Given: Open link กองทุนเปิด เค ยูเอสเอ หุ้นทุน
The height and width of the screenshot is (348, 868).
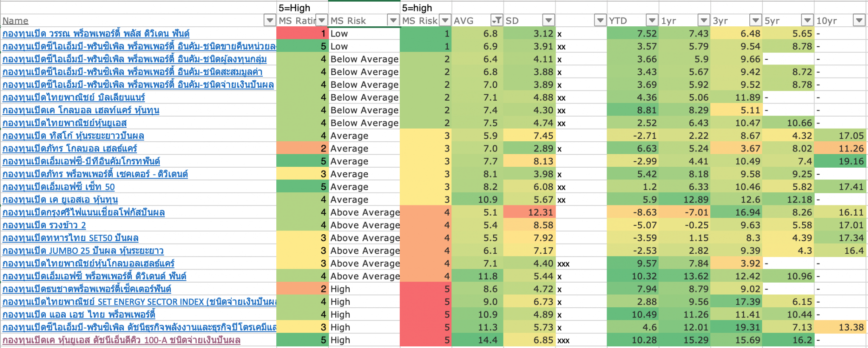Looking at the screenshot, I should pyautogui.click(x=60, y=199).
